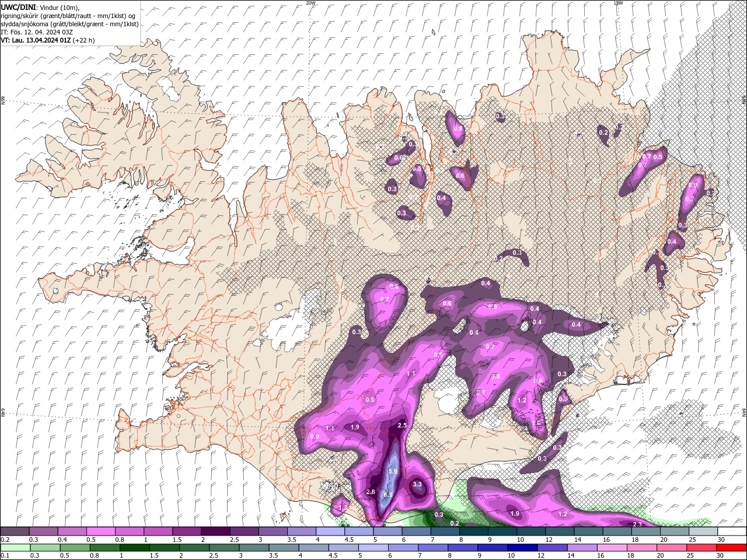The width and height of the screenshot is (747, 560).
Task: Click the UWC/DINI title text
Action: coord(19,6)
